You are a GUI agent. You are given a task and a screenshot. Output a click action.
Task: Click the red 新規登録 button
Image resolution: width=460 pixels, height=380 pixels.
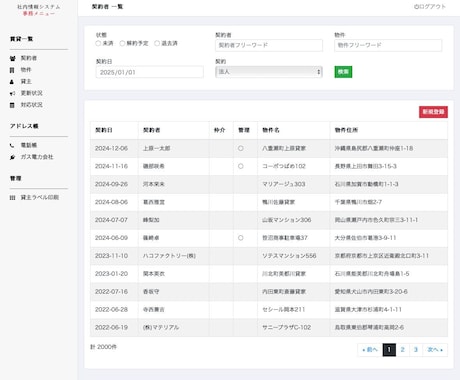pos(433,112)
